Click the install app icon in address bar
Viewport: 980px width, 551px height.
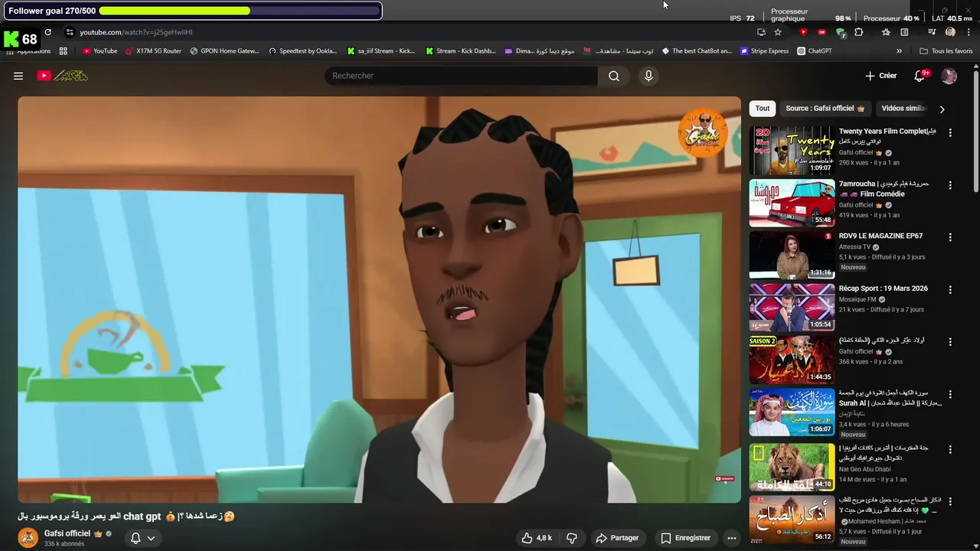[761, 32]
